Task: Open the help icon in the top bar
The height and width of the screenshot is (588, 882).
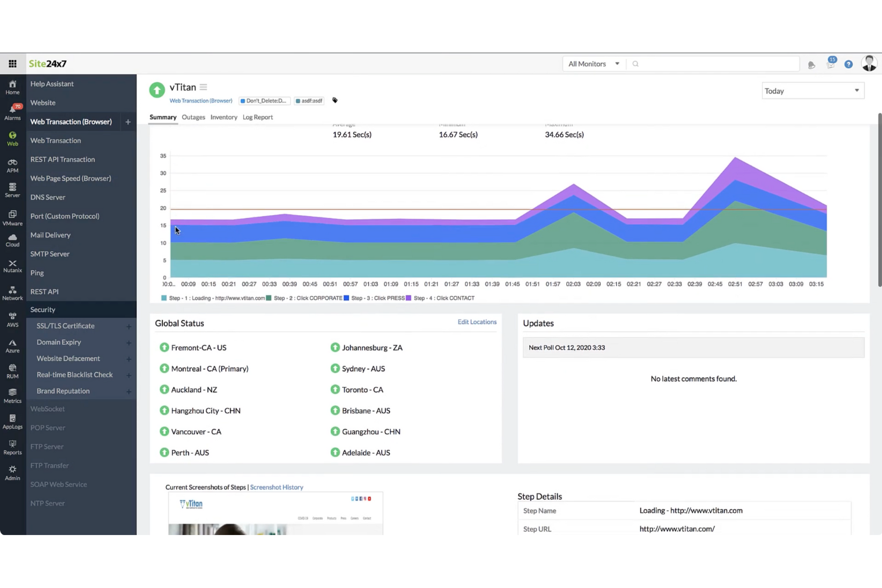Action: pos(849,64)
